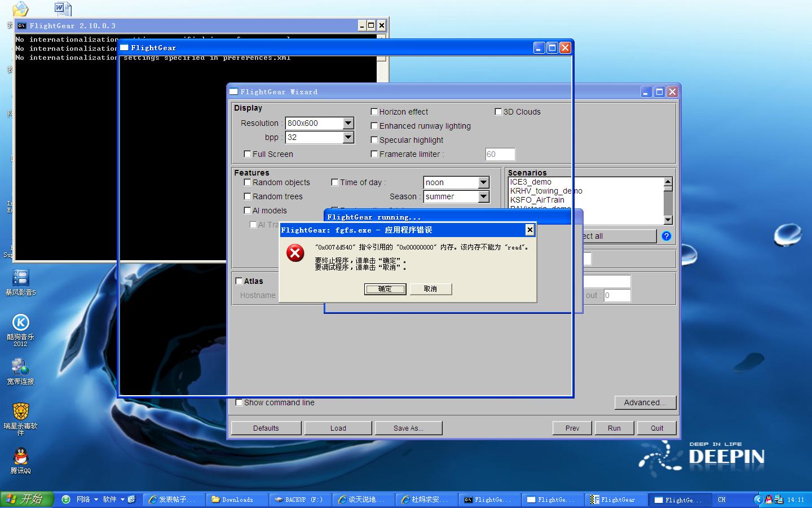
Task: Toggle Specular highlight checkbox
Action: click(x=374, y=140)
